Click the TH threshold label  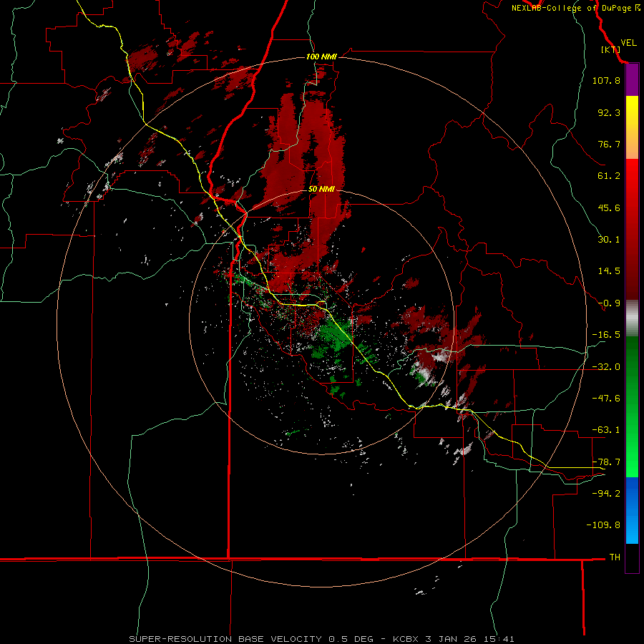coord(615,557)
